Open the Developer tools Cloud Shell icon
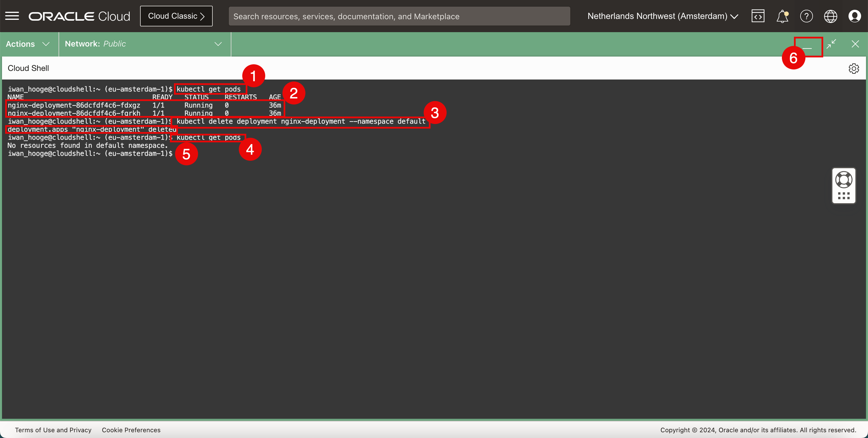Viewport: 868px width, 438px height. coord(758,16)
